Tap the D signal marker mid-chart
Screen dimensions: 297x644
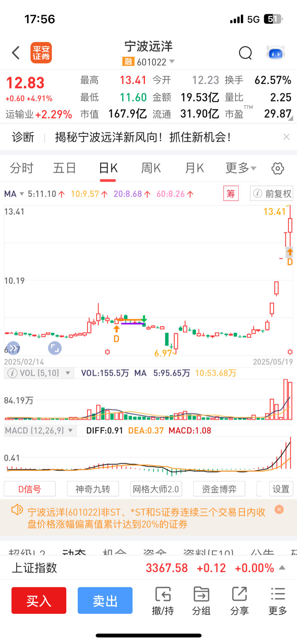[x=116, y=334]
